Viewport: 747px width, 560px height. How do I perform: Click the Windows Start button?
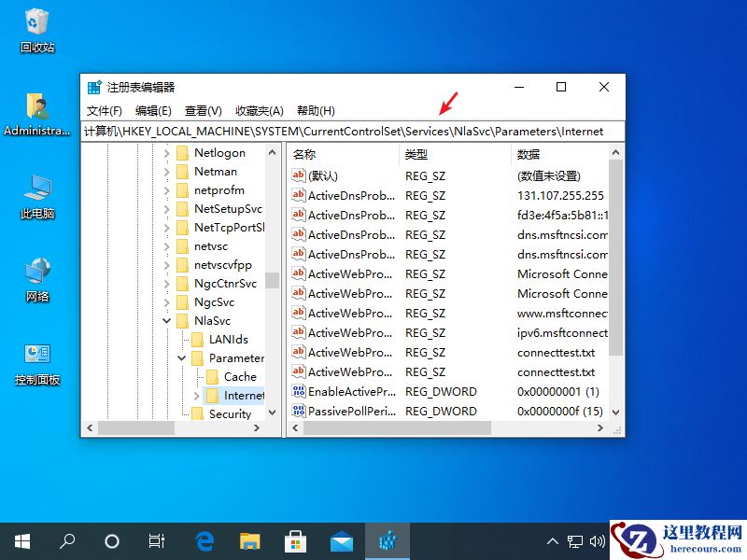pyautogui.click(x=21, y=540)
